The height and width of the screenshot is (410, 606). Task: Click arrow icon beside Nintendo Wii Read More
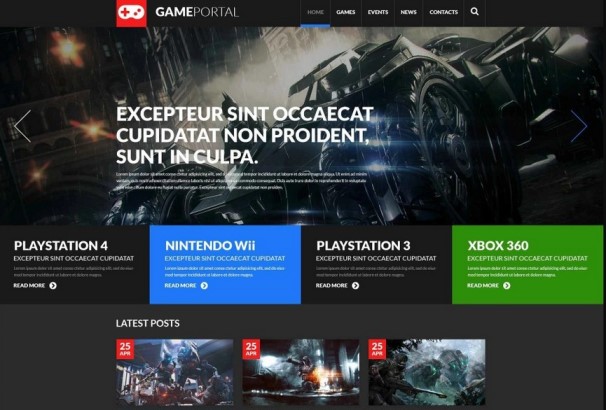204,286
